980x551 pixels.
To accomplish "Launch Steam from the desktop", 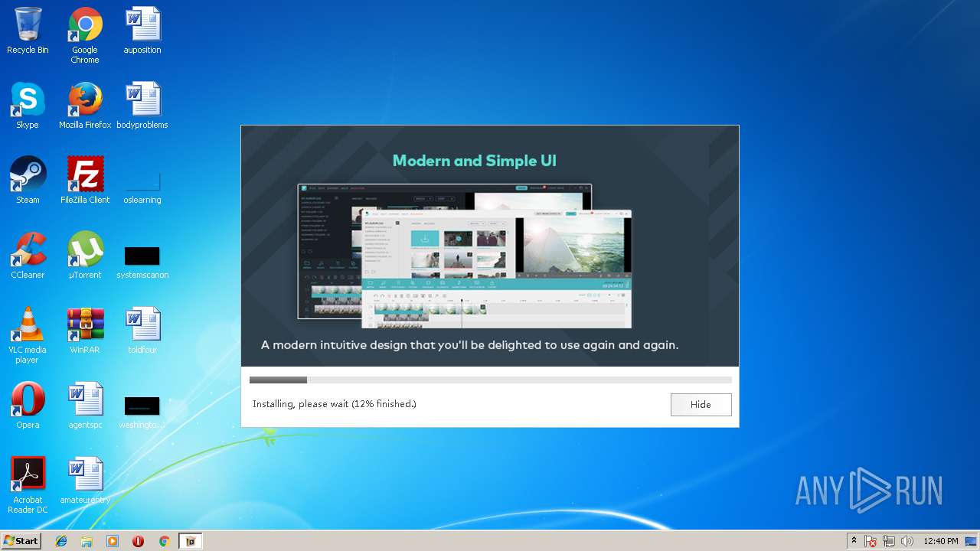I will (28, 181).
